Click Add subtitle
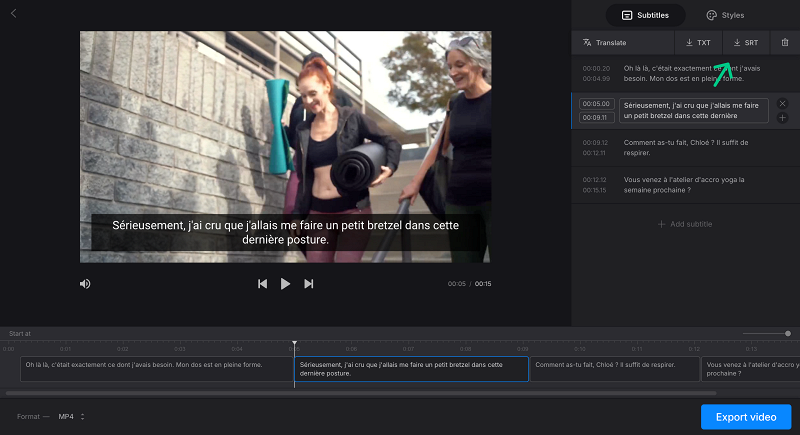Screen dimensions: 800x435 (685, 224)
